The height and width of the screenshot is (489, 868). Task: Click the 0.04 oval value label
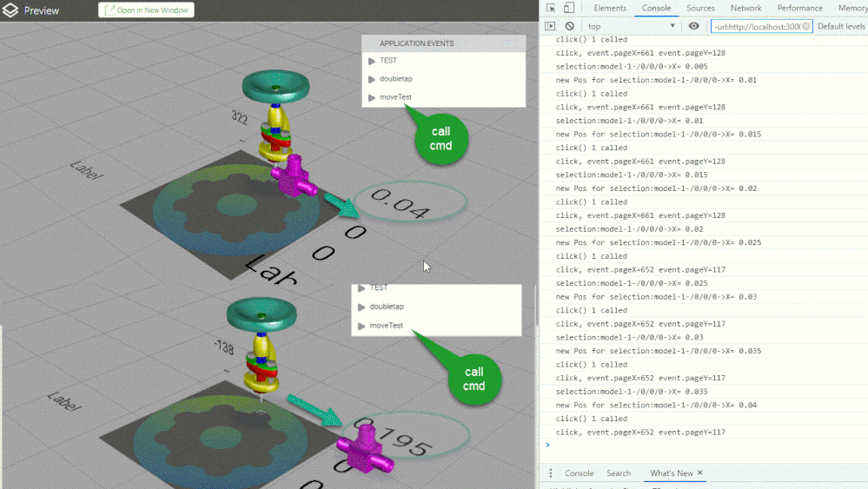tap(410, 202)
